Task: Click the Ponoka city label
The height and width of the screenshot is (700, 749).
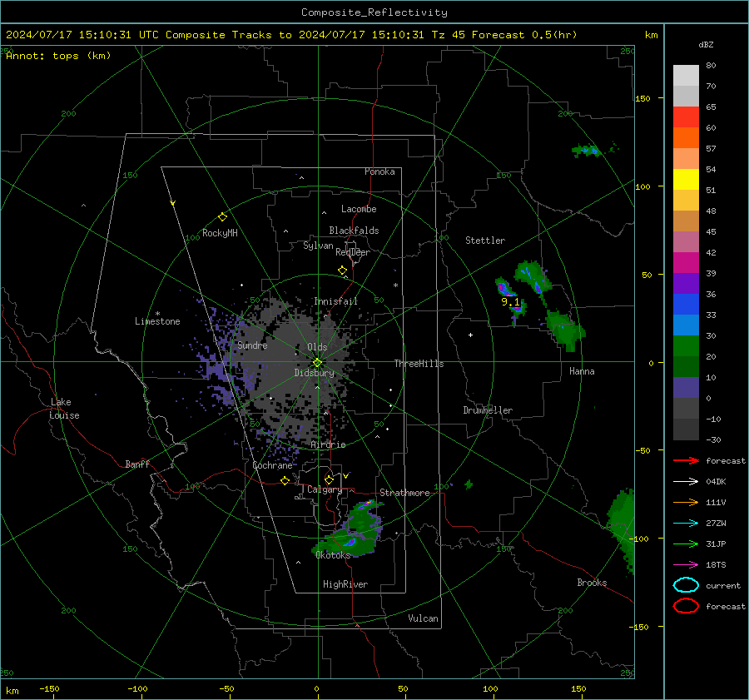Action: (379, 171)
